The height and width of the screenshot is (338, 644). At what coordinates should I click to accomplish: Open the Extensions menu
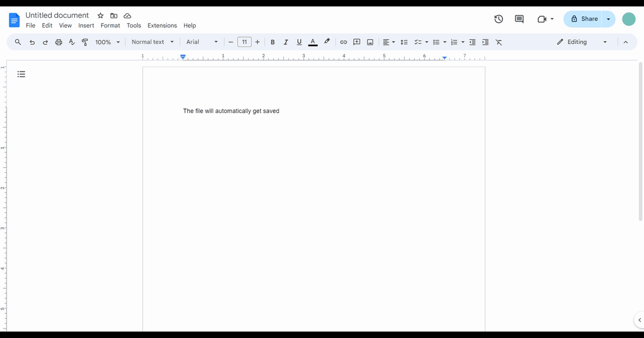[162, 25]
